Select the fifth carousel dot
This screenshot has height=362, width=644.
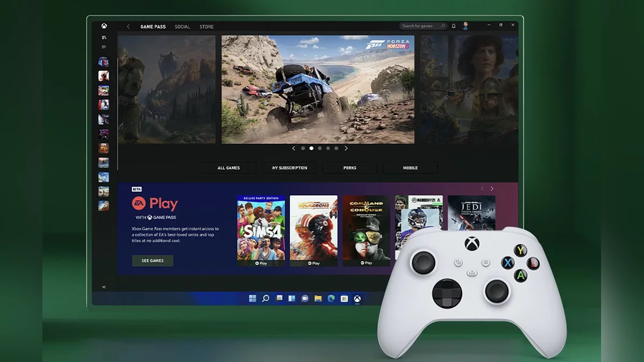(336, 148)
